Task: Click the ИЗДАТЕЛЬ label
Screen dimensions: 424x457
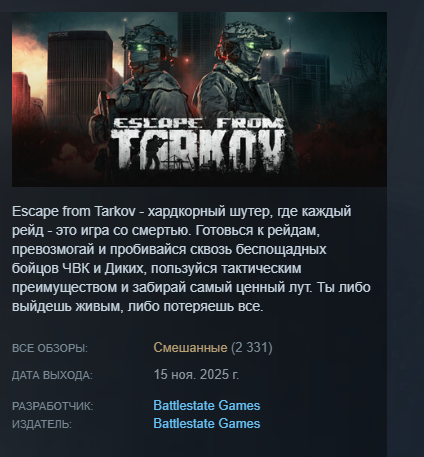Action: pos(42,424)
